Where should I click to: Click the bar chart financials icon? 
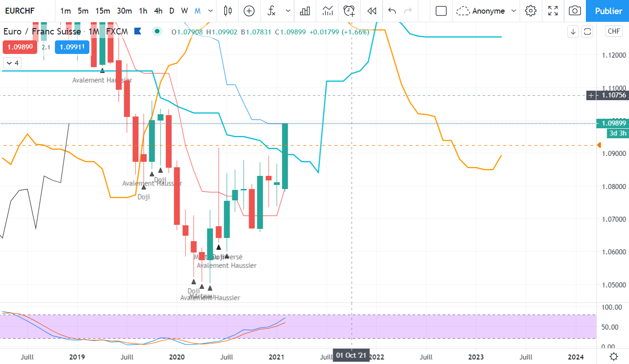point(305,11)
